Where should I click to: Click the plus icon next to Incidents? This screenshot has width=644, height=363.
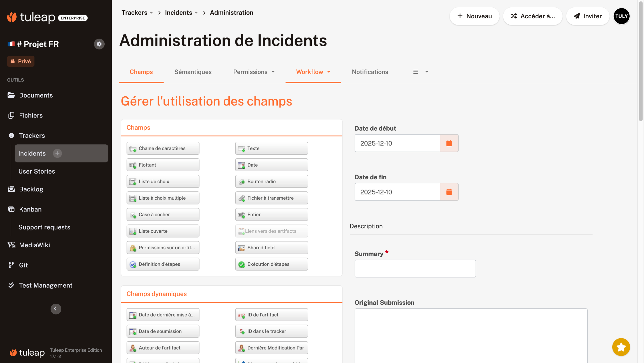pos(57,153)
